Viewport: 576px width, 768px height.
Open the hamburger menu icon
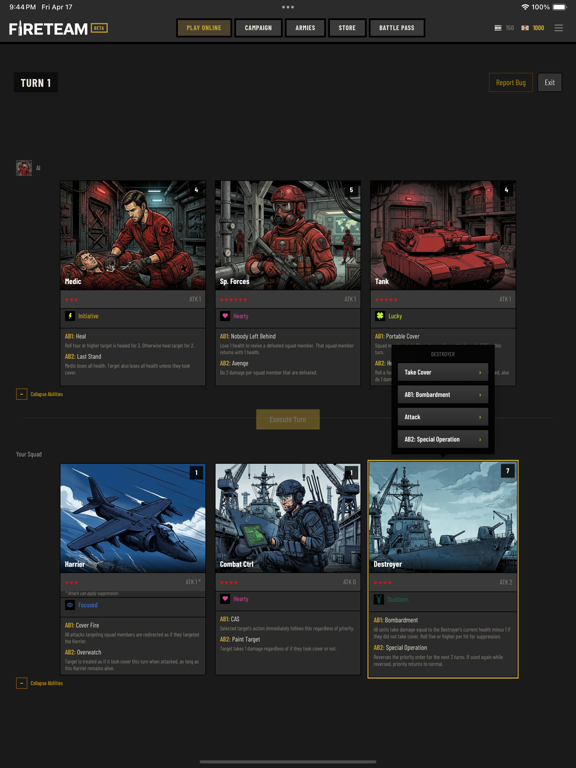558,28
